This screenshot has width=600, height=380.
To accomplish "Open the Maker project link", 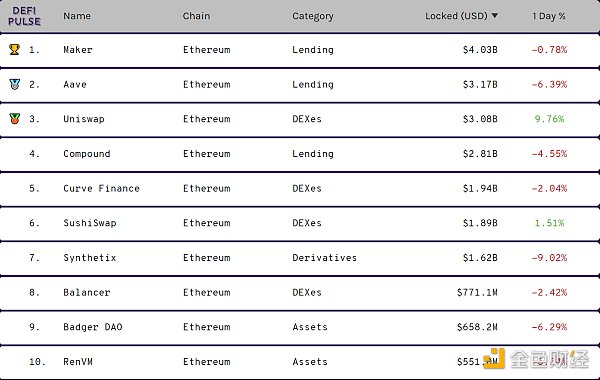I will pos(78,50).
